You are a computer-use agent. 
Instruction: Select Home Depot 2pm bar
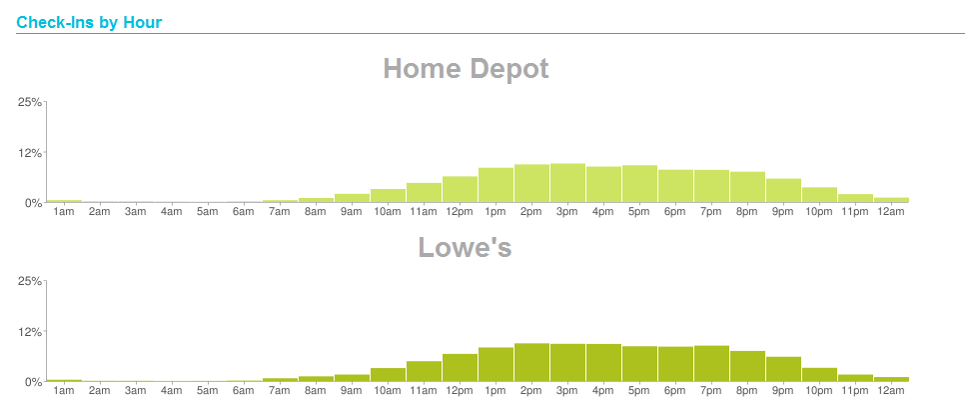[x=531, y=184]
